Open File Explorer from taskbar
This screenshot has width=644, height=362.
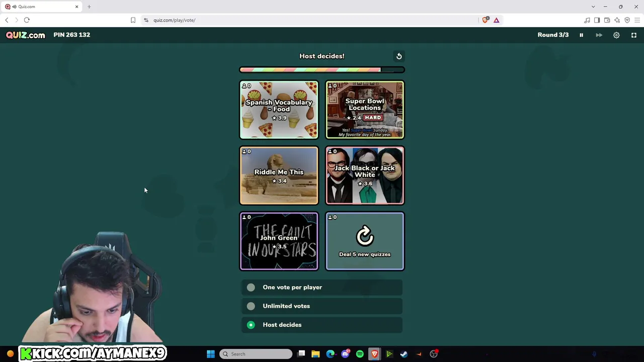click(315, 354)
